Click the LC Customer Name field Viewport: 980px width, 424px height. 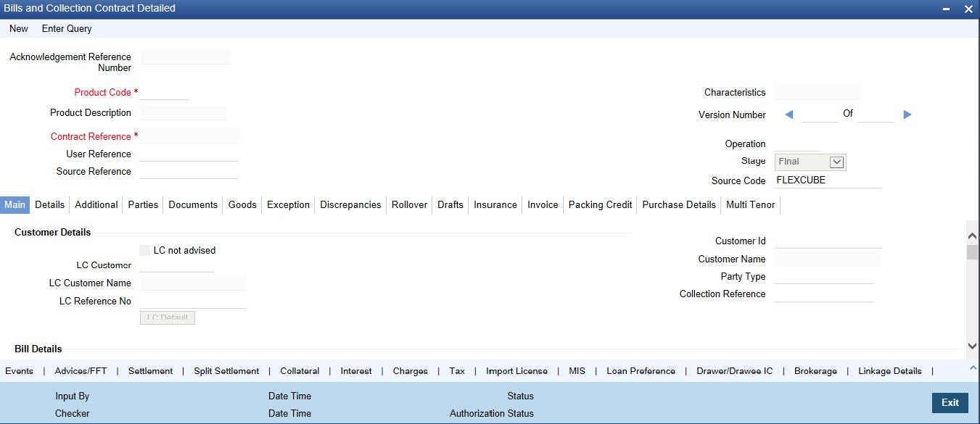point(193,283)
